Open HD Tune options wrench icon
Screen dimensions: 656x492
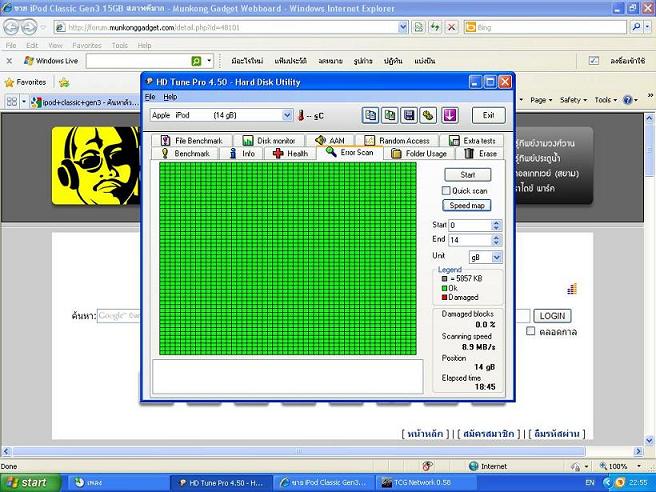click(x=428, y=115)
